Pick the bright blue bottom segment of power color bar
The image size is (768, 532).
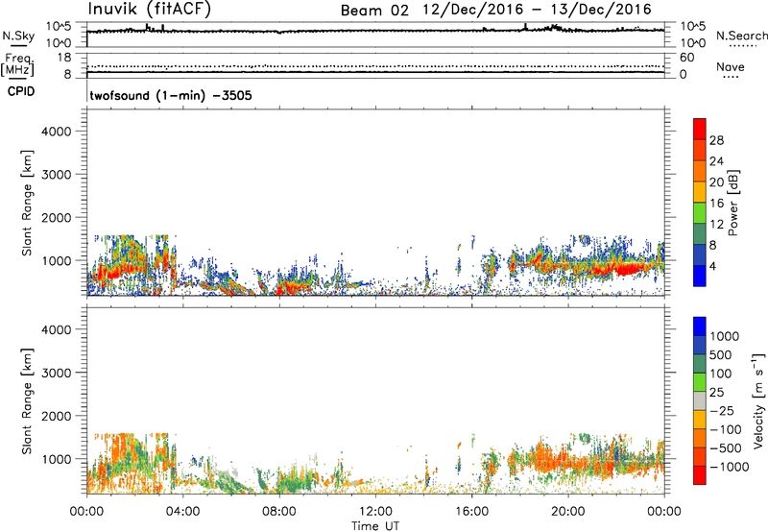tap(700, 276)
